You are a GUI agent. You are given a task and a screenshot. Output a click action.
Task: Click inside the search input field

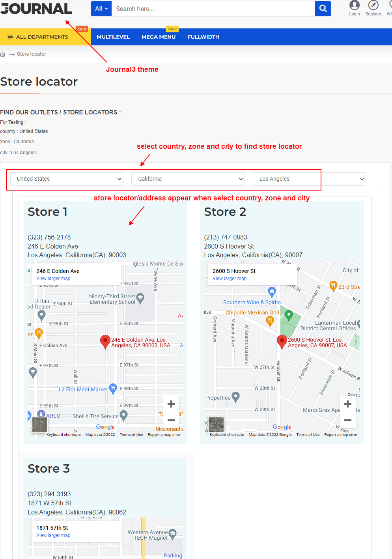click(213, 8)
